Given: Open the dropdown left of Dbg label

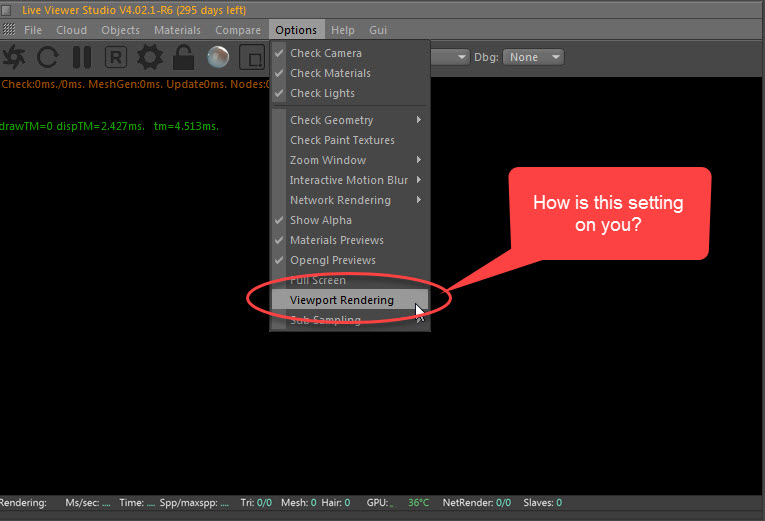Looking at the screenshot, I should [450, 57].
